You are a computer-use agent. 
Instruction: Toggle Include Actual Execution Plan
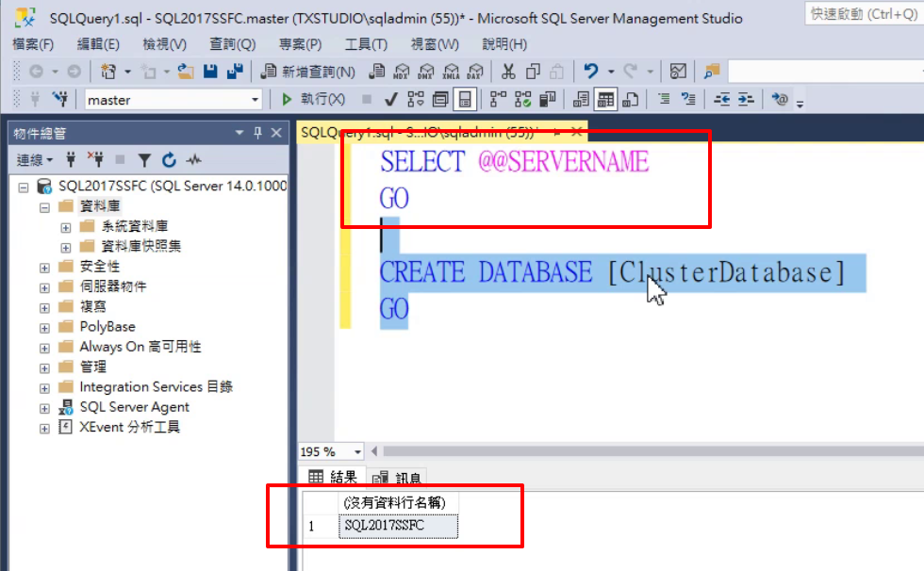(x=498, y=100)
